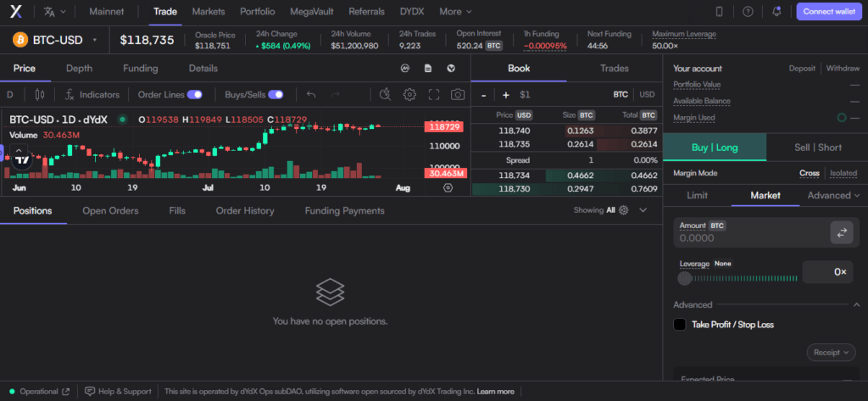Open the chart time axis settings icon
This screenshot has height=401, width=868.
(x=448, y=187)
